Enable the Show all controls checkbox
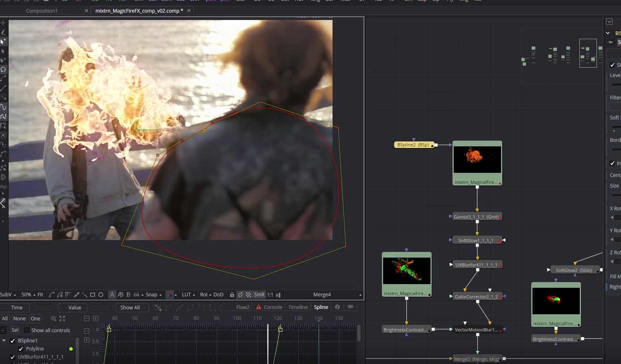The width and height of the screenshot is (621, 364). click(x=27, y=330)
